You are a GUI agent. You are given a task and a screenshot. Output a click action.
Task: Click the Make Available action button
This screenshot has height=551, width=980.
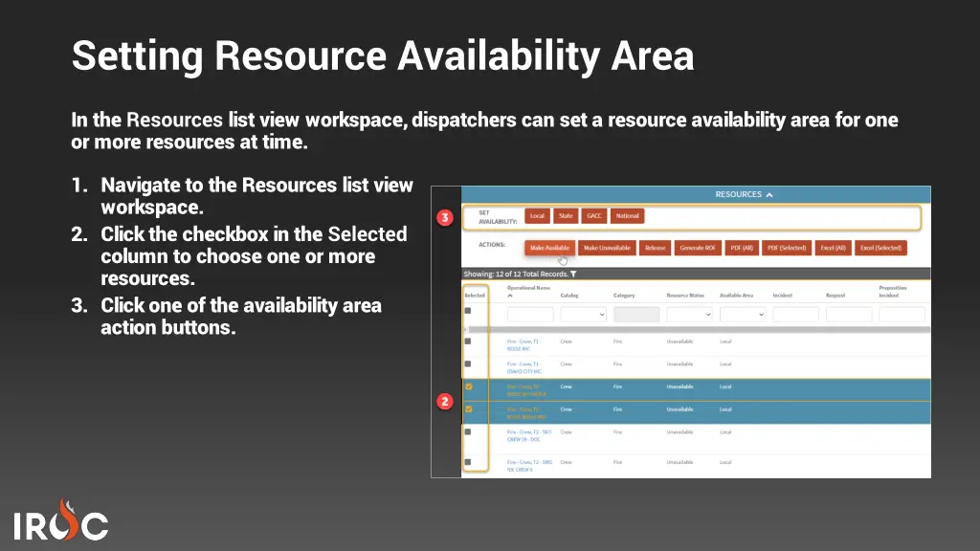549,248
